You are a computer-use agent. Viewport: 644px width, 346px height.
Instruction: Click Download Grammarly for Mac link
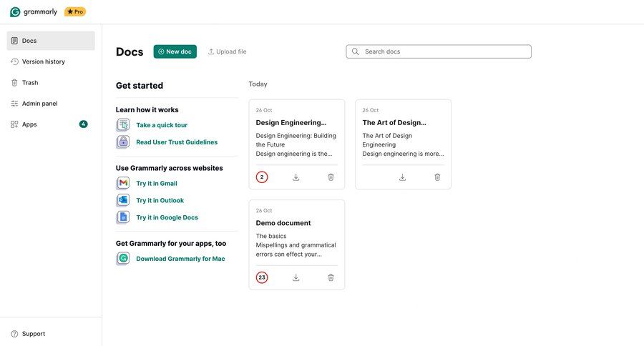pyautogui.click(x=181, y=259)
